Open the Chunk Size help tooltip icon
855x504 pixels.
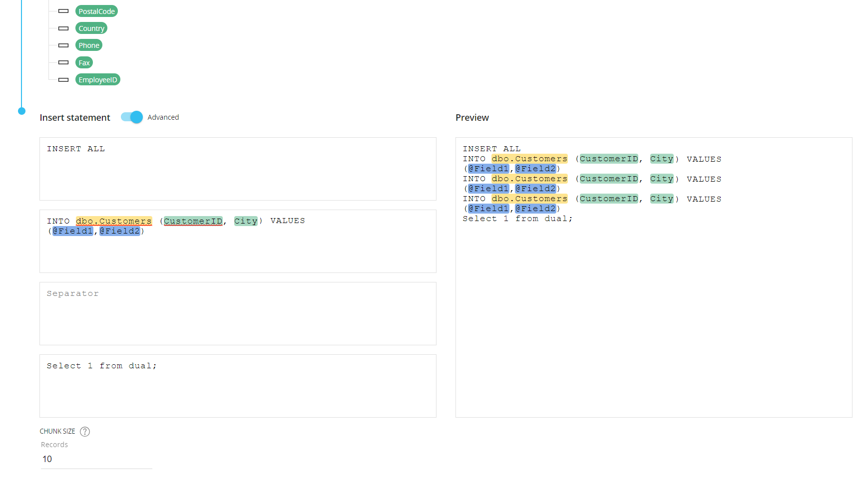click(85, 432)
